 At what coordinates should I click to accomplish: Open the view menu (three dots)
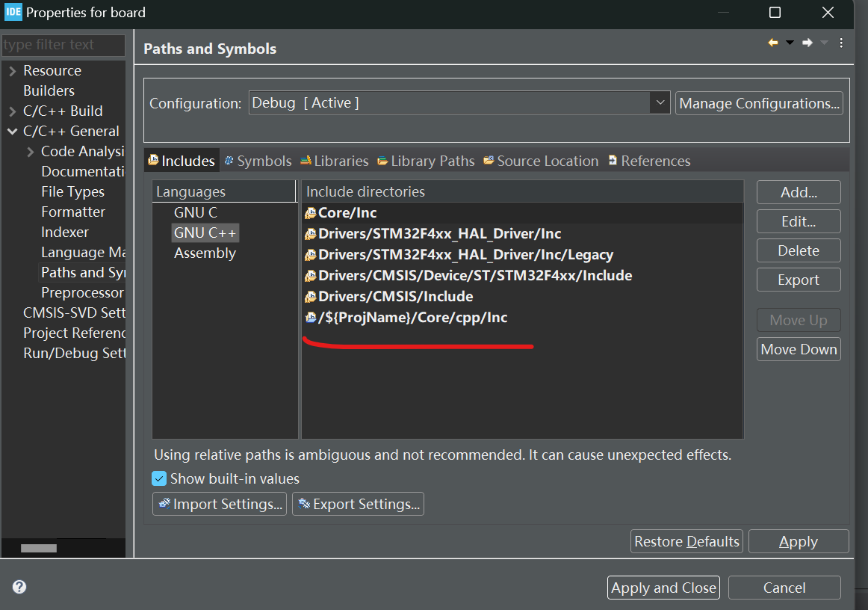tap(841, 43)
